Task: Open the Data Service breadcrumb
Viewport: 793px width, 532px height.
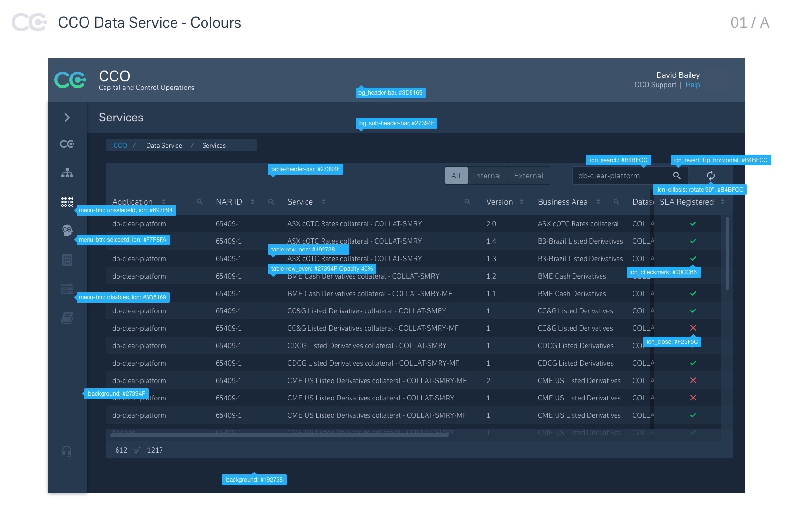Action: 164,145
